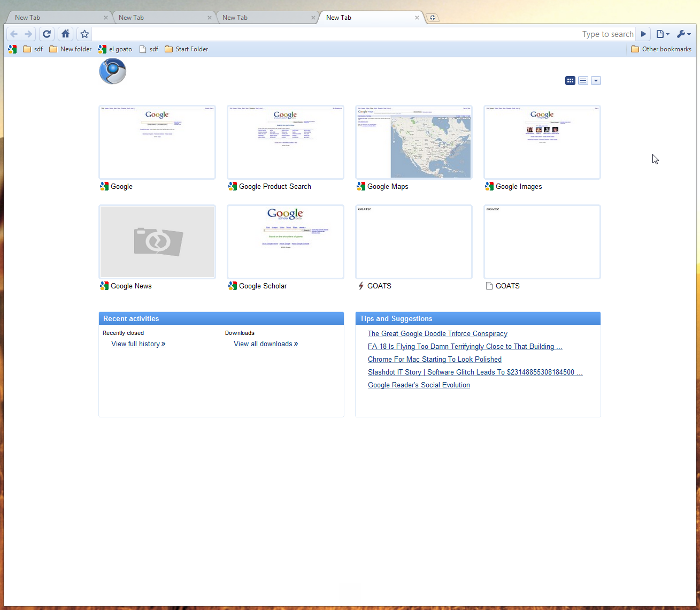Click the Go arrow beside the search box
This screenshot has height=610, width=700.
pos(643,34)
